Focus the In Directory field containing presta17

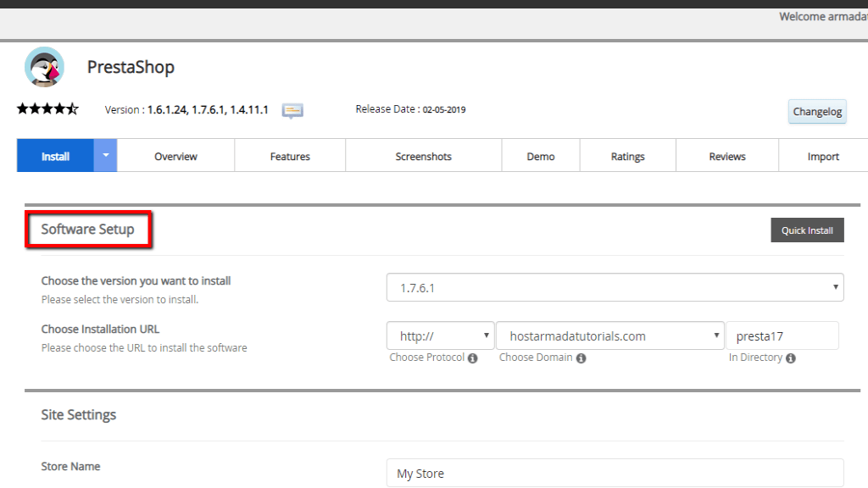[782, 335]
